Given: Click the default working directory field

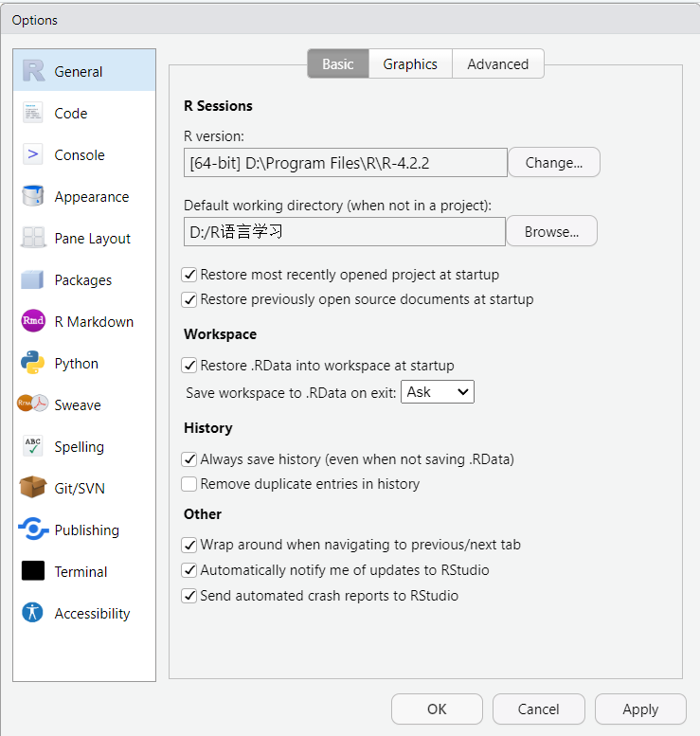Looking at the screenshot, I should click(x=345, y=231).
